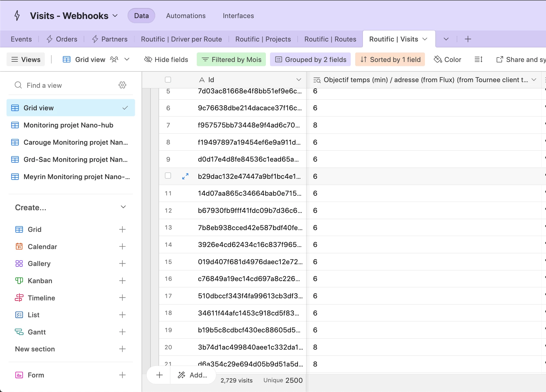Add a New section
This screenshot has height=392, width=546.
[123, 349]
